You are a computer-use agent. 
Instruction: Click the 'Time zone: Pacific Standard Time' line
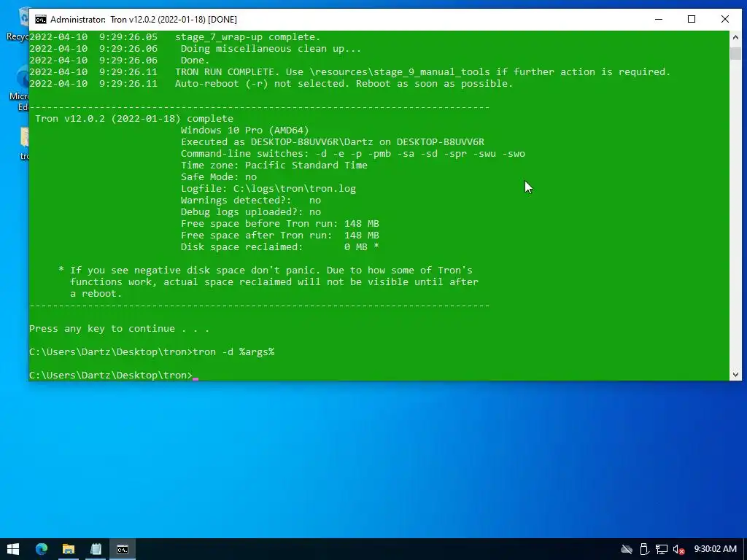point(274,166)
